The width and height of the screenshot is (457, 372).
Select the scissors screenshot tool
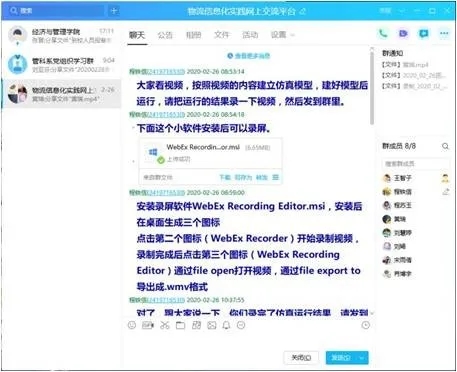165,325
